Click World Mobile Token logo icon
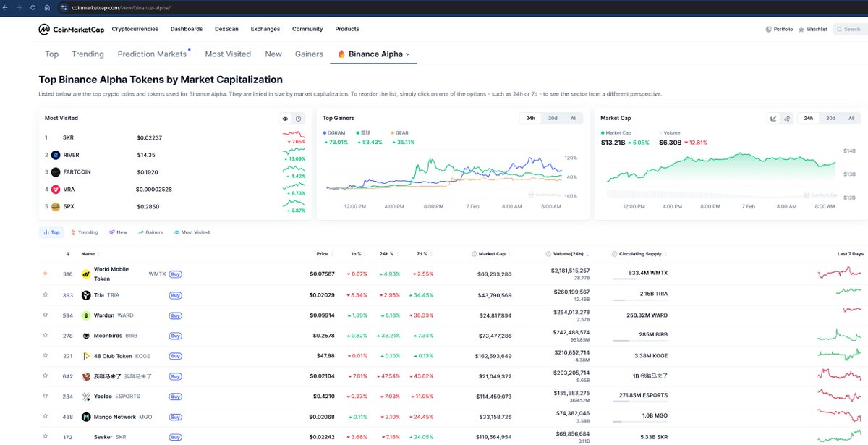The width and height of the screenshot is (868, 445). [x=86, y=274]
